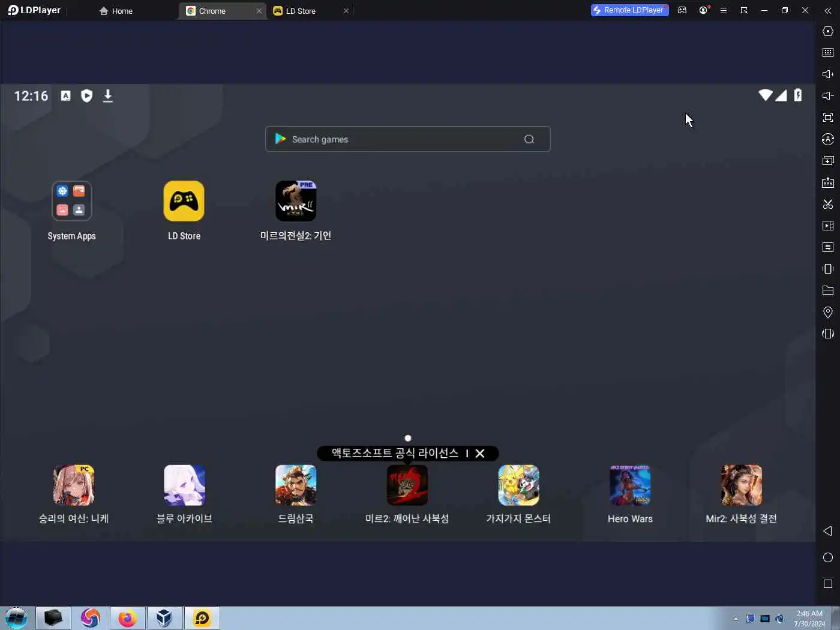
Task: Open the video recorder icon
Action: tap(828, 226)
